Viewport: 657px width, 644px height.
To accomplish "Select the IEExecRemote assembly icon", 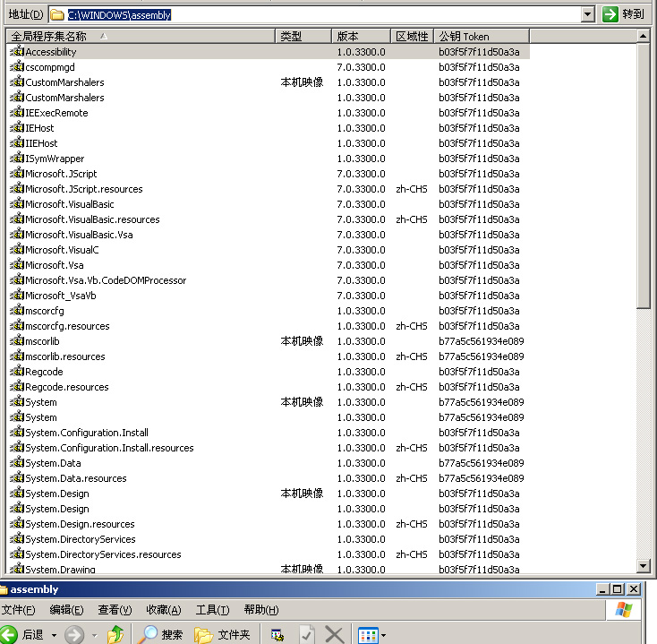I will (x=17, y=112).
